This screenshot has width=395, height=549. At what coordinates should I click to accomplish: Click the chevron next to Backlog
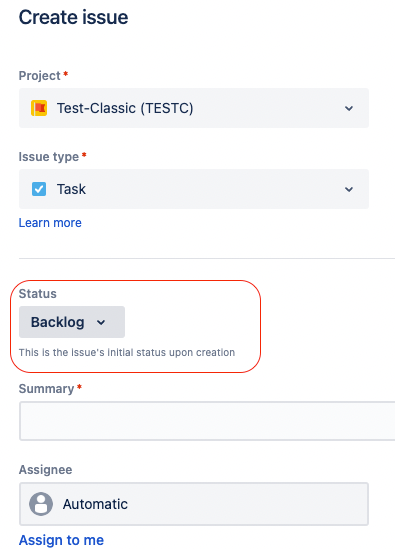point(101,322)
